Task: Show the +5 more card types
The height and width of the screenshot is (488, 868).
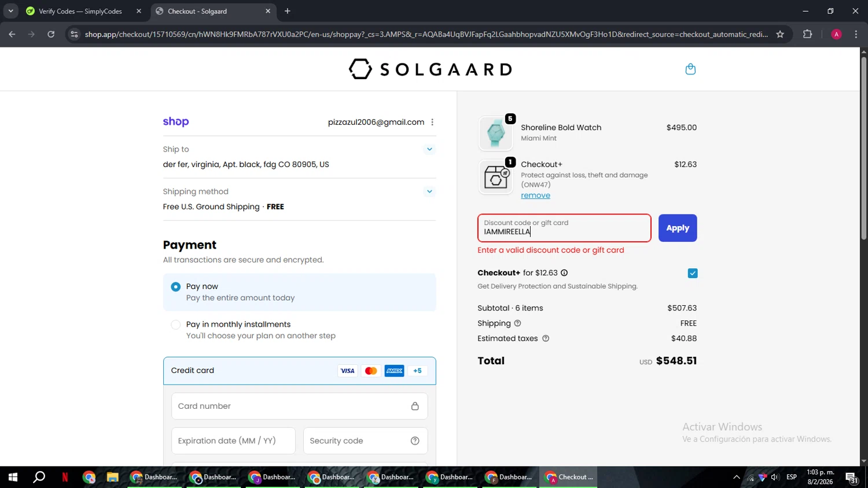Action: tap(417, 371)
